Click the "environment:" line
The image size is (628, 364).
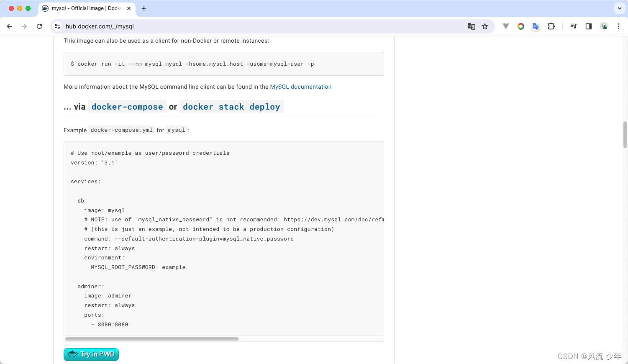[x=105, y=258]
